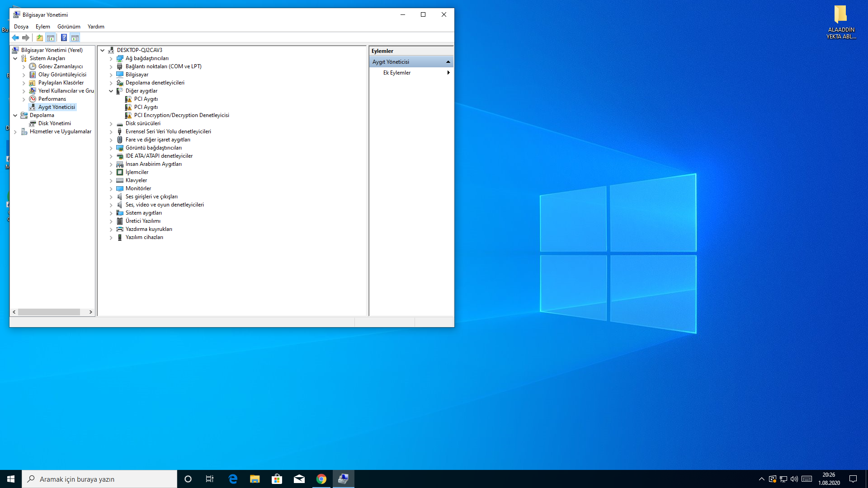Collapse the Aygıt Yöneticisi actions section
The width and height of the screenshot is (868, 488).
[x=448, y=62]
